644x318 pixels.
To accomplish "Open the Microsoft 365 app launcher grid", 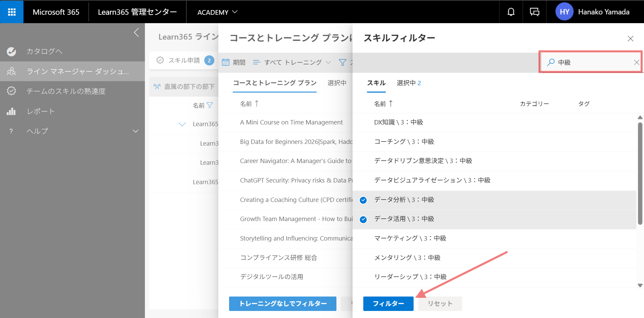I will [x=12, y=12].
